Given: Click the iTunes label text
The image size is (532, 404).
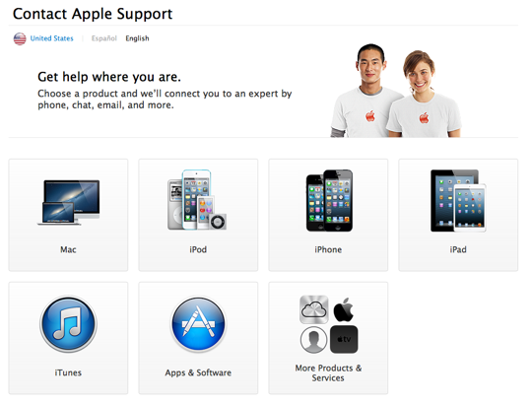Looking at the screenshot, I should pos(68,372).
